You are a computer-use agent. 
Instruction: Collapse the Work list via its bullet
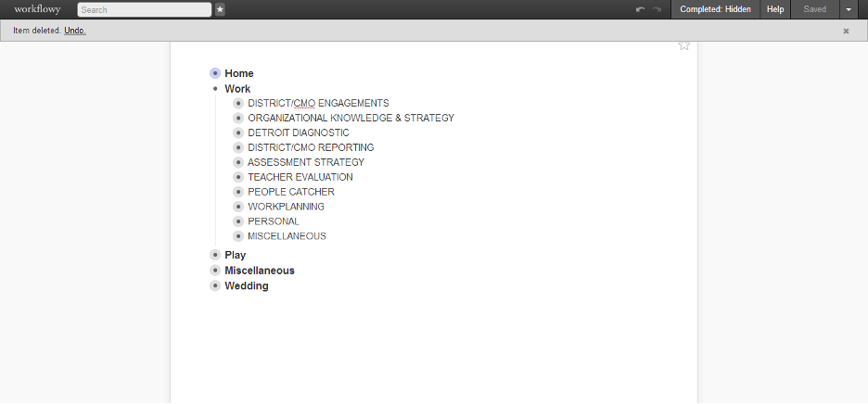point(215,89)
